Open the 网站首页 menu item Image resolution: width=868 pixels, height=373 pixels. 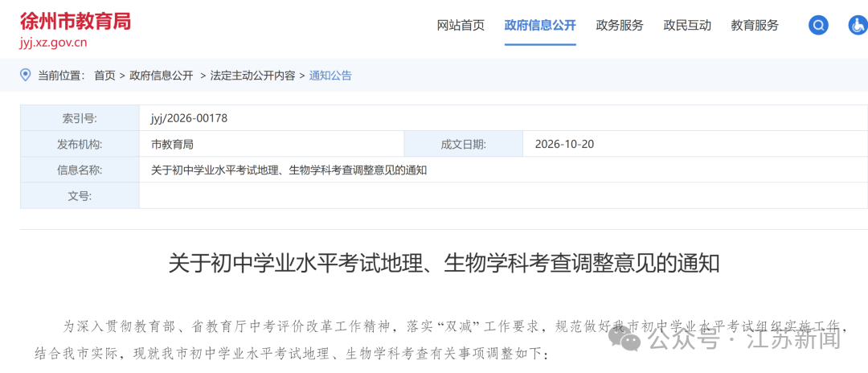tap(461, 26)
